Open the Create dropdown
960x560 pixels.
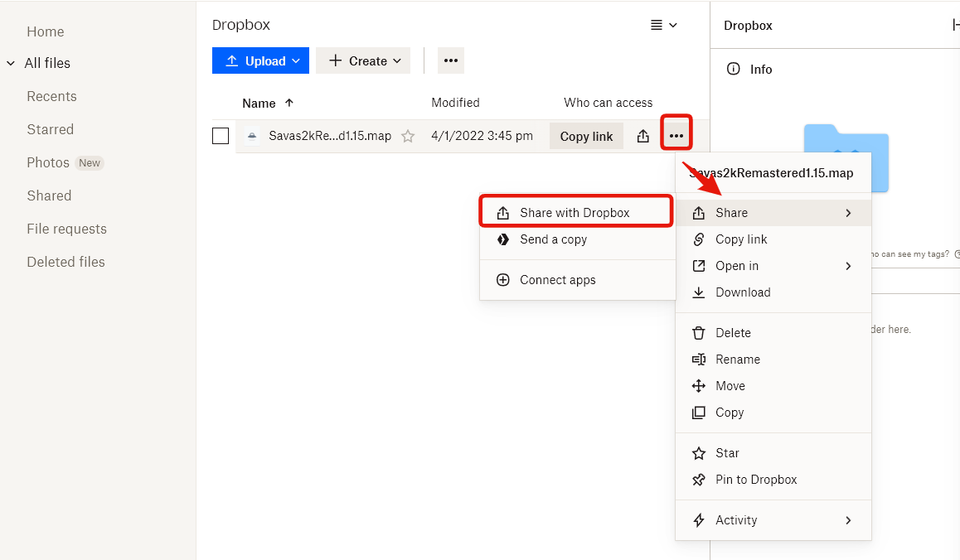tap(363, 60)
